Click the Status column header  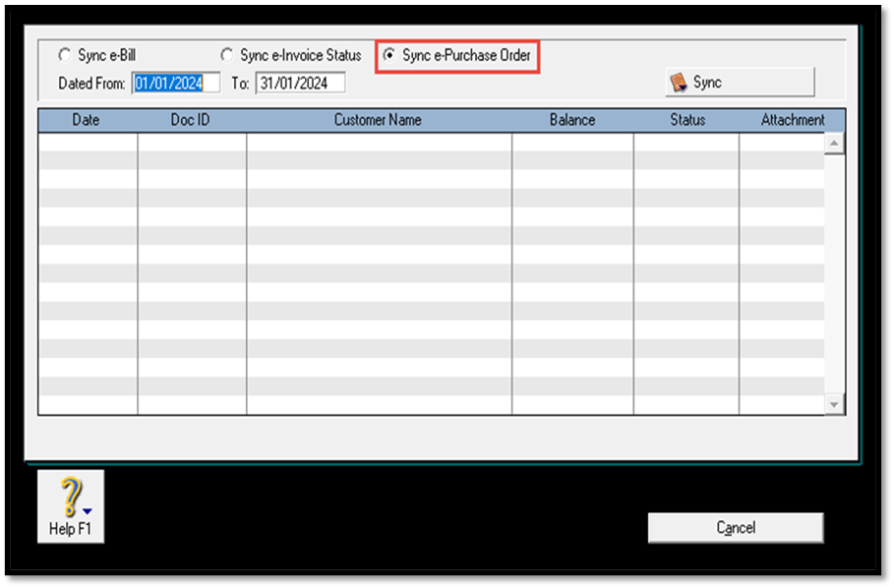[687, 120]
